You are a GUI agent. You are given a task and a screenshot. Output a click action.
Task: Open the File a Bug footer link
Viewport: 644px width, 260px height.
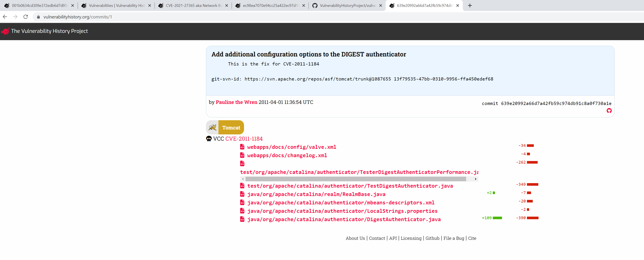click(x=453, y=238)
